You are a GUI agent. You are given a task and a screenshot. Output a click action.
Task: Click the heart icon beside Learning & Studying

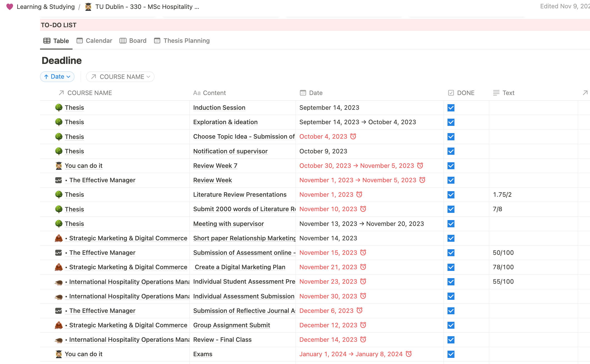click(x=10, y=7)
